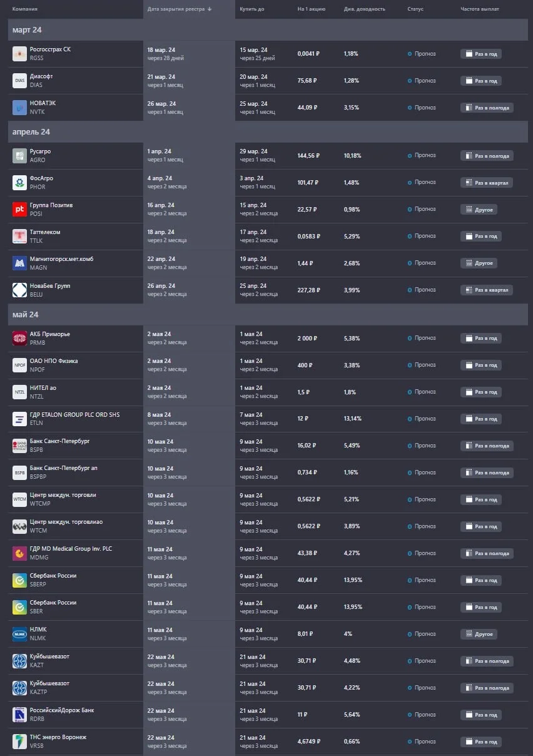Click the Другое badge for НЛМК

pyautogui.click(x=479, y=634)
